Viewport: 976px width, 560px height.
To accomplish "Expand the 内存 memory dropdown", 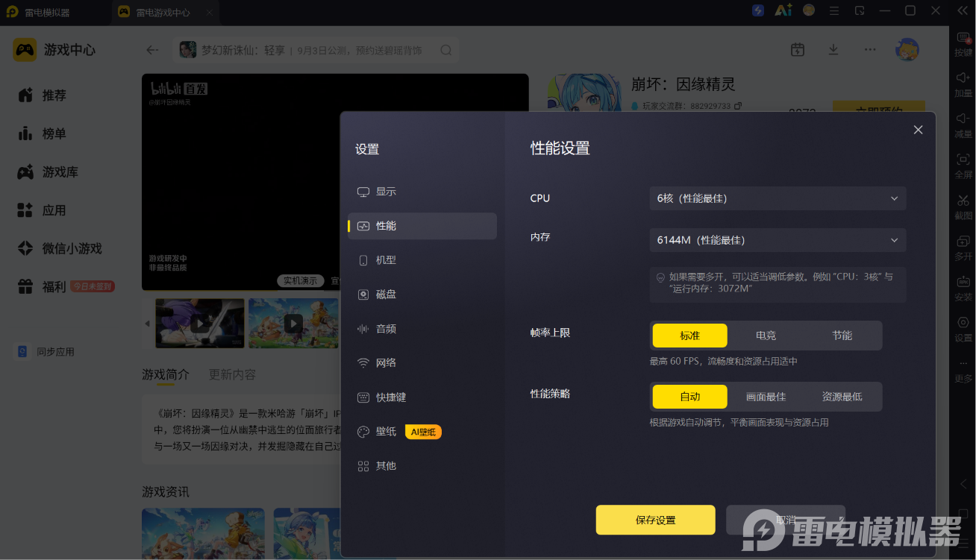I will 778,240.
